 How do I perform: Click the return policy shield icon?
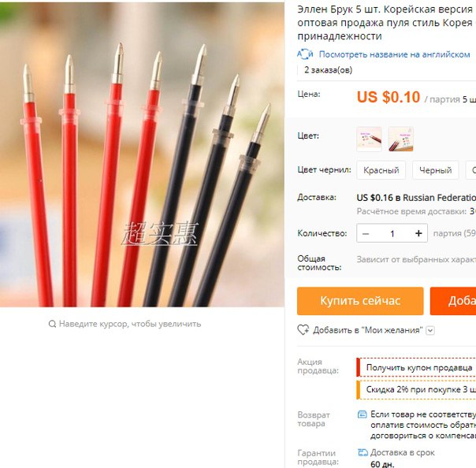coord(363,414)
